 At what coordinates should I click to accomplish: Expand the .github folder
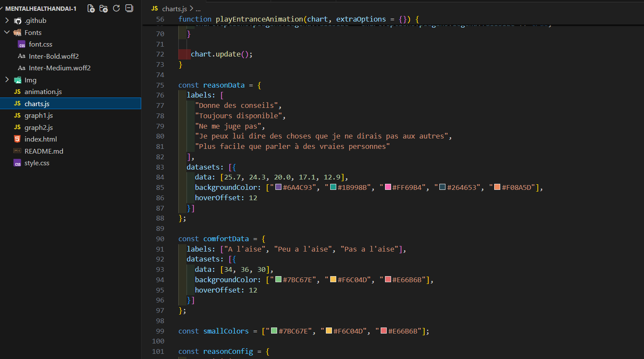[7, 20]
